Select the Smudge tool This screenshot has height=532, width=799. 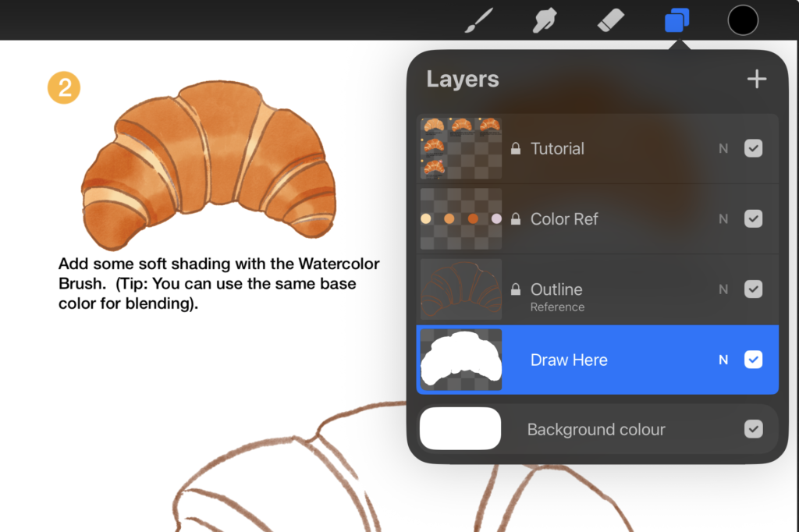[x=544, y=21]
